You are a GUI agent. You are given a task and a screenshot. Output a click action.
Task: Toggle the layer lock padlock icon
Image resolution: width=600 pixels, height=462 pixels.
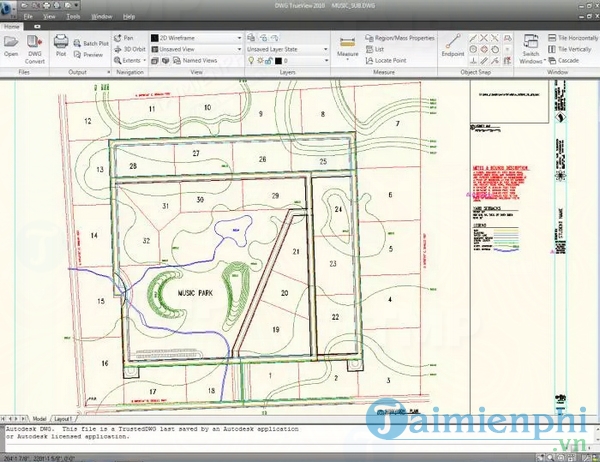tap(269, 60)
